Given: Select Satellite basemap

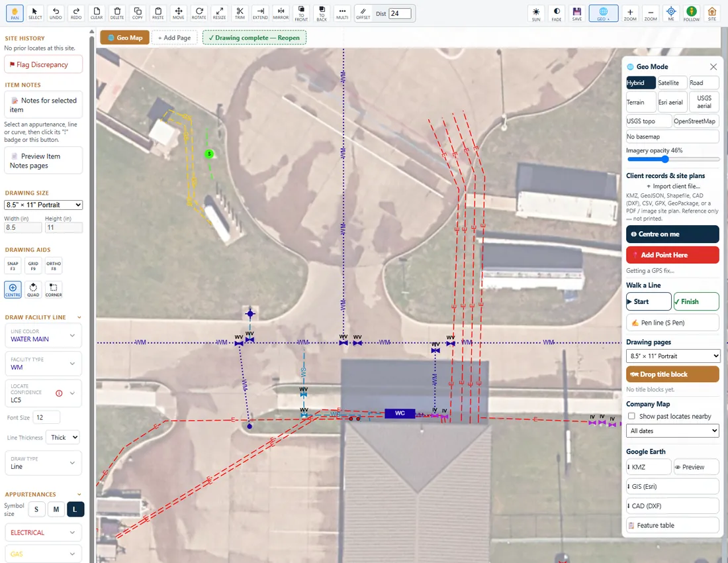Looking at the screenshot, I should pyautogui.click(x=672, y=83).
